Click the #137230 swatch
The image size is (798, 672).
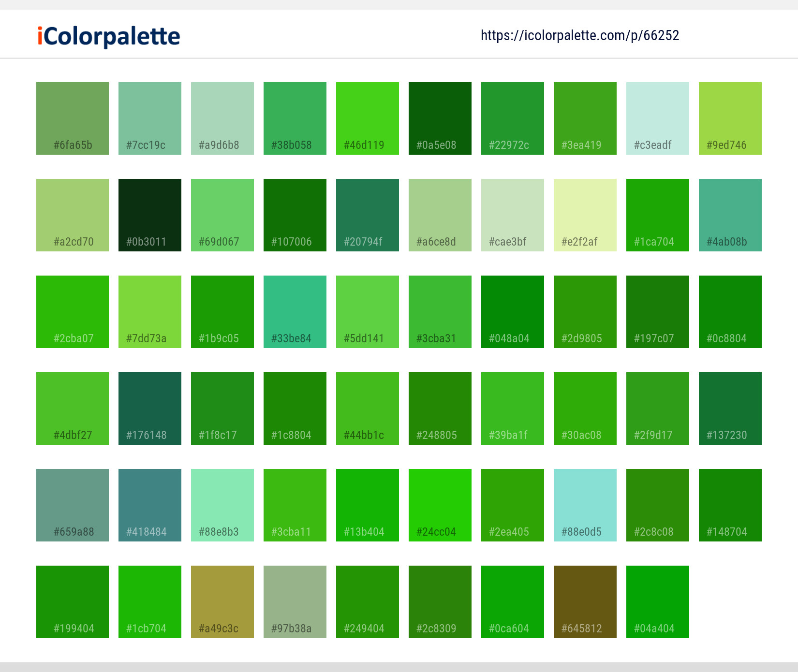coord(730,409)
